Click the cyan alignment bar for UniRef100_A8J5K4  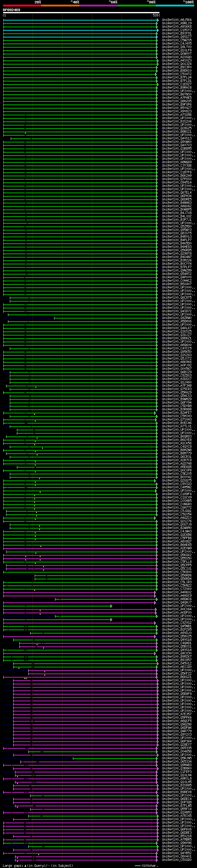(x=81, y=20)
